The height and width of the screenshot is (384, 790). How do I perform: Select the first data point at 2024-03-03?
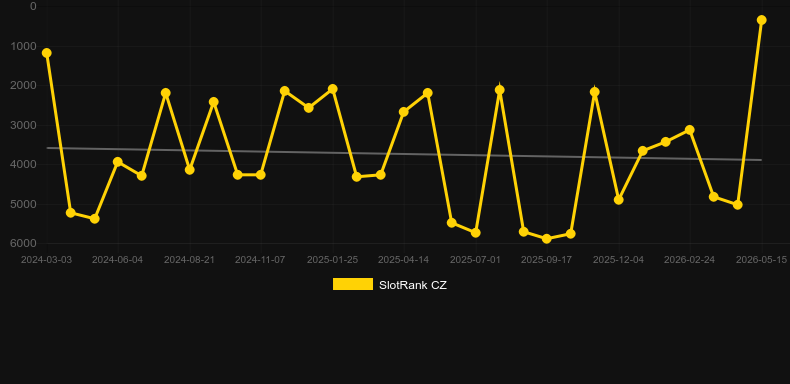46,53
